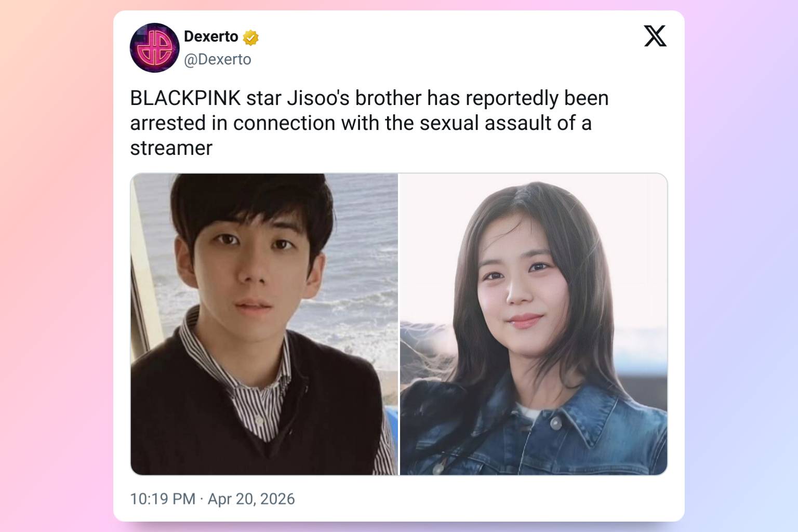Click the 10:19 PM timestamp
The height and width of the screenshot is (532, 798).
(163, 499)
